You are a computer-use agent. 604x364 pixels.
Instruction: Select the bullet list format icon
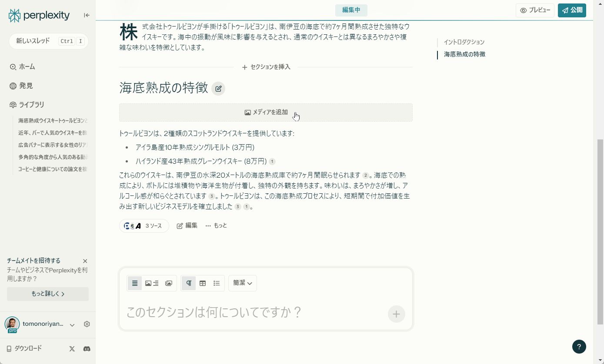click(217, 283)
